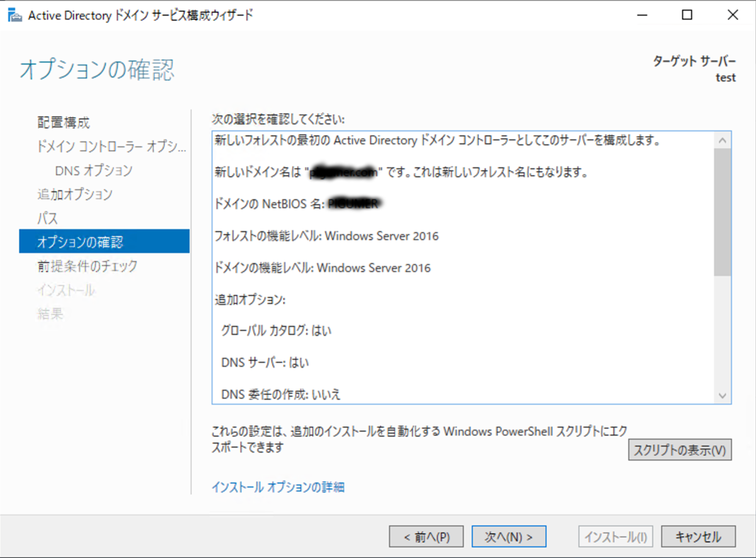Click the 結果 step label

pos(49,314)
